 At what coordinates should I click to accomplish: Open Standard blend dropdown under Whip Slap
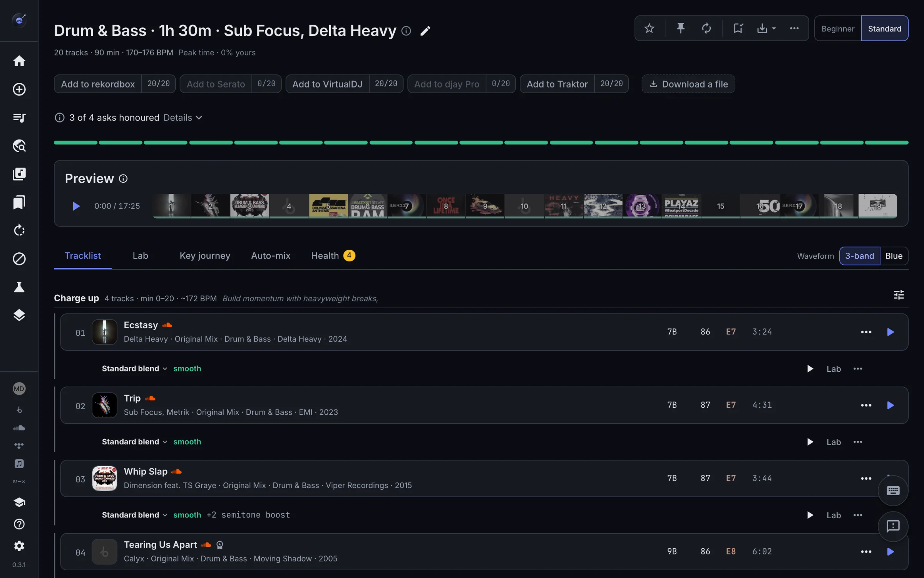click(134, 515)
